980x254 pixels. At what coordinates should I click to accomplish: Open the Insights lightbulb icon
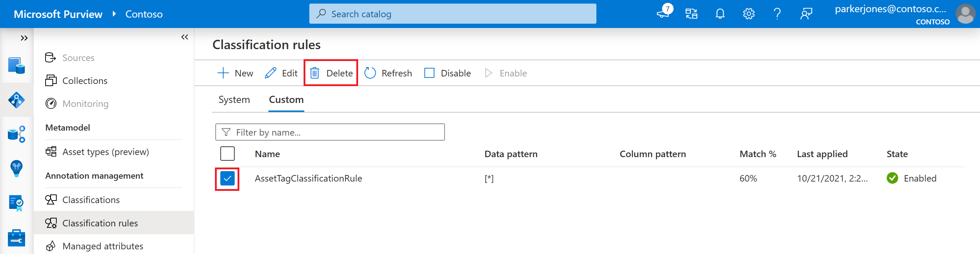(17, 168)
